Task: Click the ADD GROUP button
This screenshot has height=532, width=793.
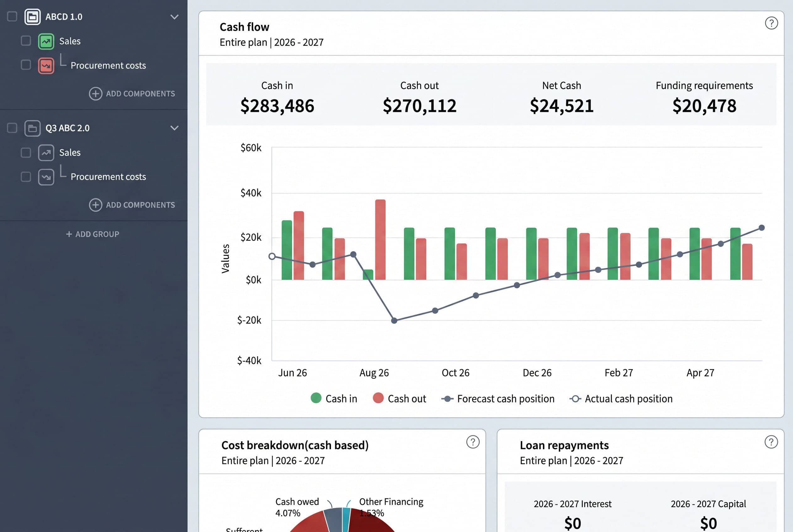Action: click(x=92, y=234)
